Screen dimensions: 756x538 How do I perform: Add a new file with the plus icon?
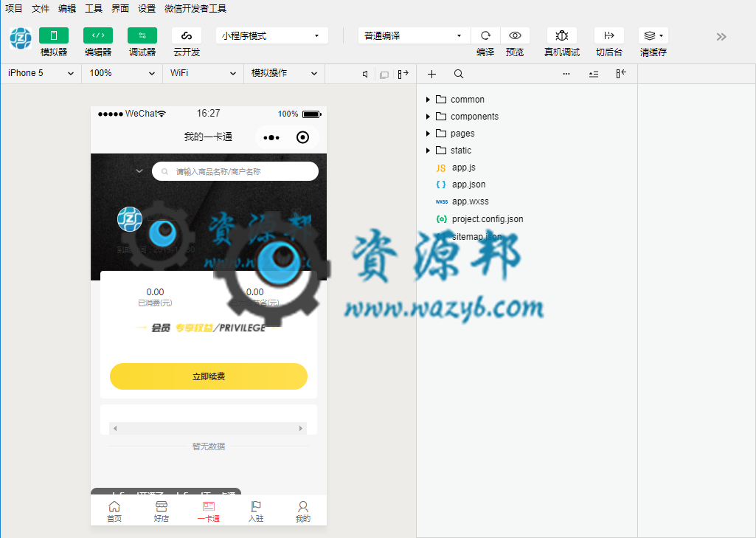click(x=431, y=74)
